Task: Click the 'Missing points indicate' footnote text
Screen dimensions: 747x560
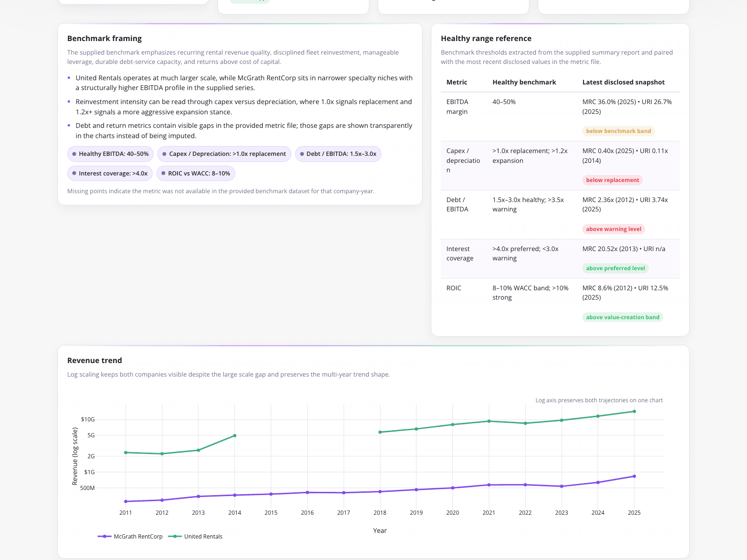Action: pyautogui.click(x=221, y=191)
